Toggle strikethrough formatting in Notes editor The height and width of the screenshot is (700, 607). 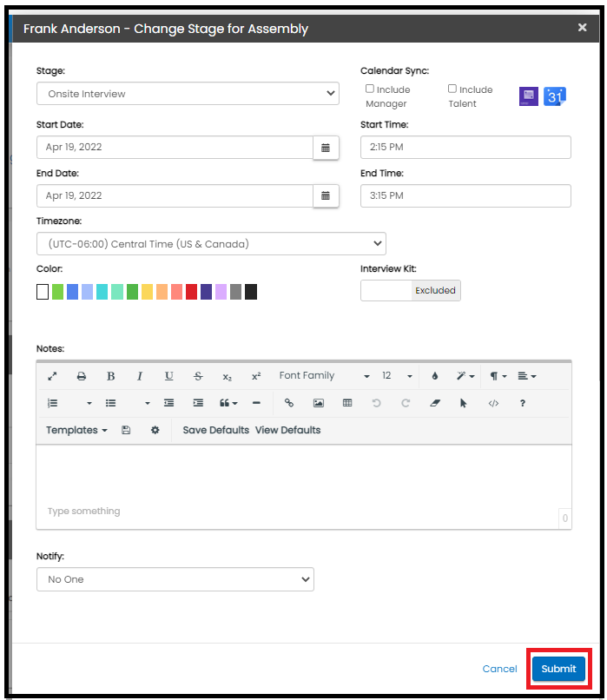tap(198, 376)
